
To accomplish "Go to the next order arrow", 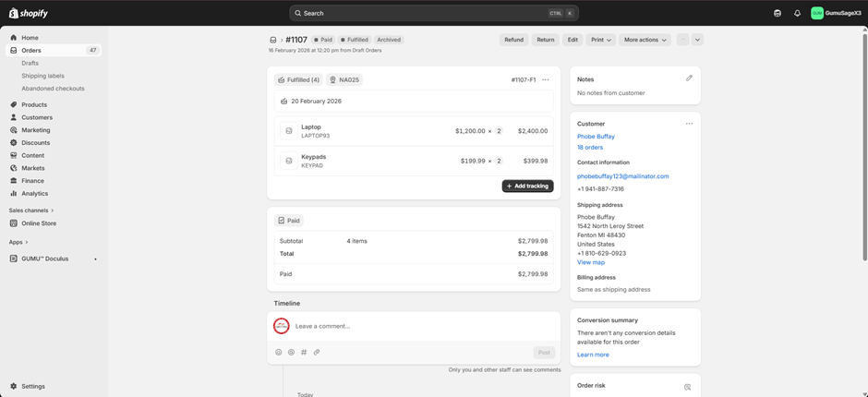I will pos(697,40).
